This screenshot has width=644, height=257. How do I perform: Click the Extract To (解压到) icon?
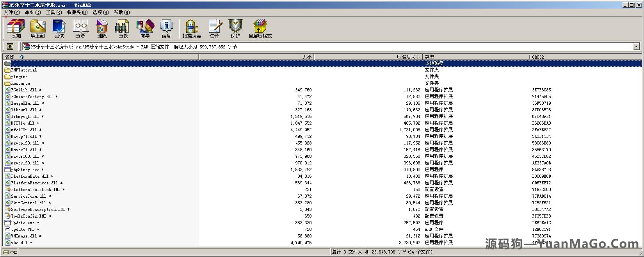pos(37,29)
